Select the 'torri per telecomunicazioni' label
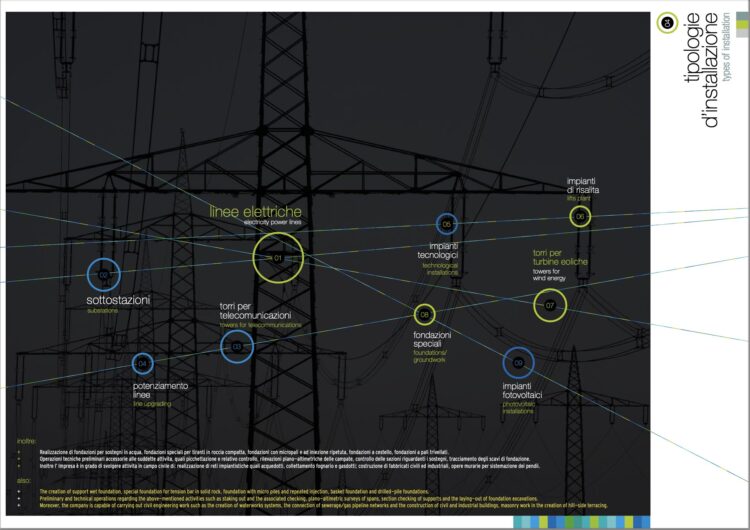The image size is (750, 530). click(256, 311)
